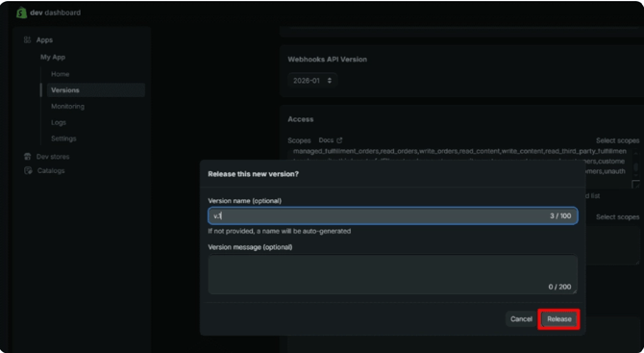644x353 pixels.
Task: Click the upper Select scopes link
Action: pos(618,140)
